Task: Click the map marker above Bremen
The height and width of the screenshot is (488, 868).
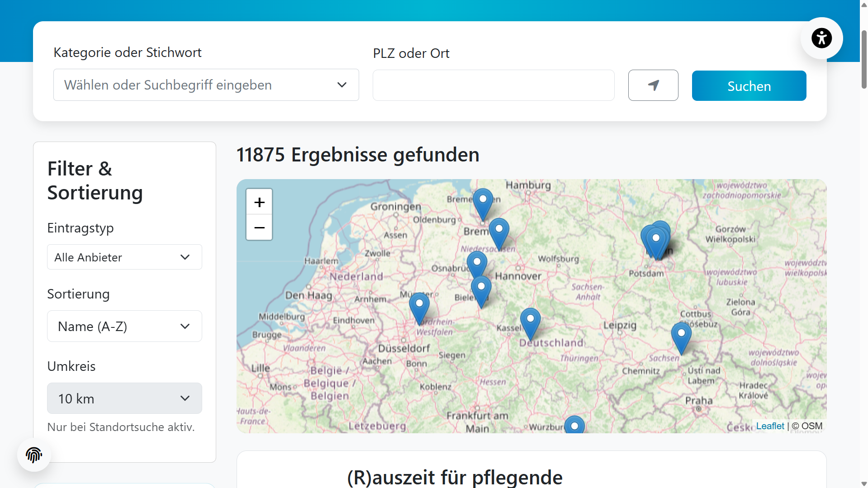Action: 483,202
